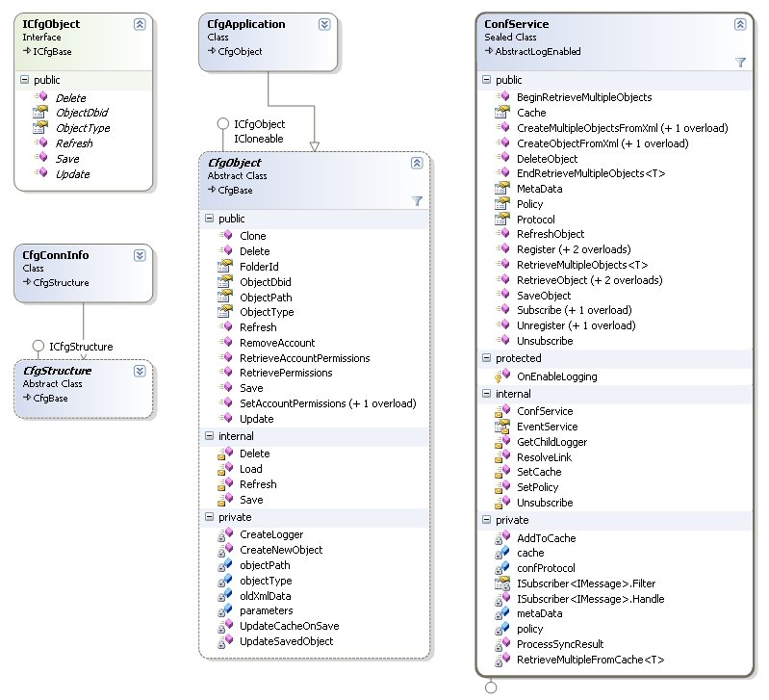This screenshot has width=769, height=700.
Task: Select SetAccountPermissions (+ 1 overload)
Action: [x=327, y=403]
